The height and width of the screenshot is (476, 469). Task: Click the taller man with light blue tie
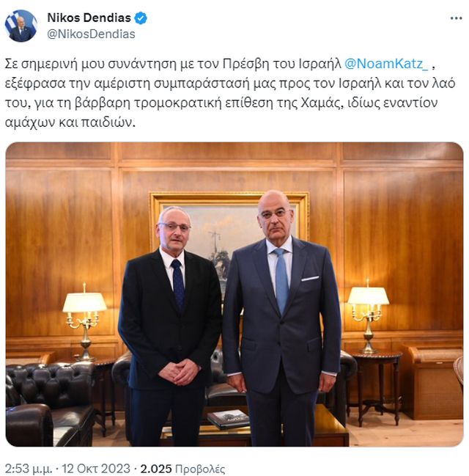(x=282, y=318)
